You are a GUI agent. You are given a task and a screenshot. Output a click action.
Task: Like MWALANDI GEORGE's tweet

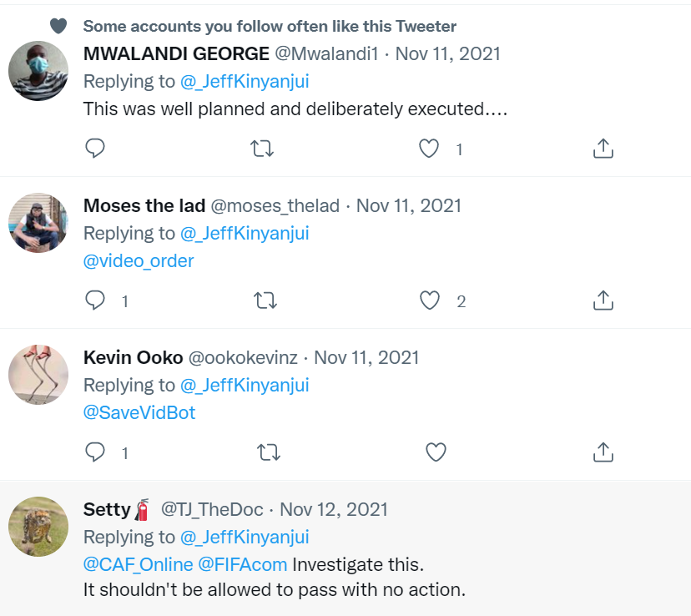click(429, 149)
